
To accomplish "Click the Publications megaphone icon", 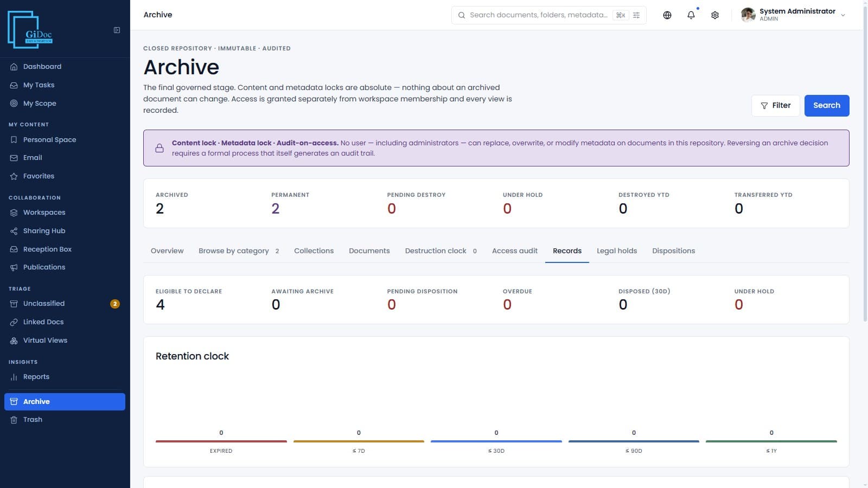I will click(14, 267).
